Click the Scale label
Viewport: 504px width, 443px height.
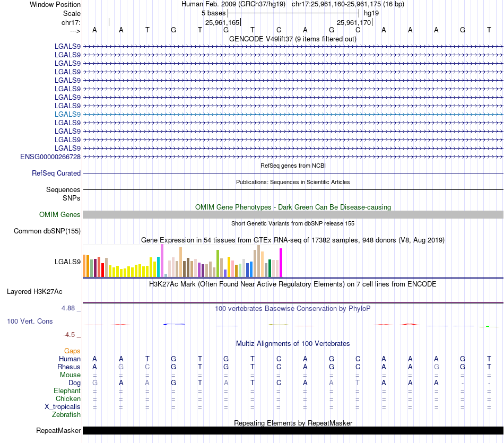coord(72,13)
